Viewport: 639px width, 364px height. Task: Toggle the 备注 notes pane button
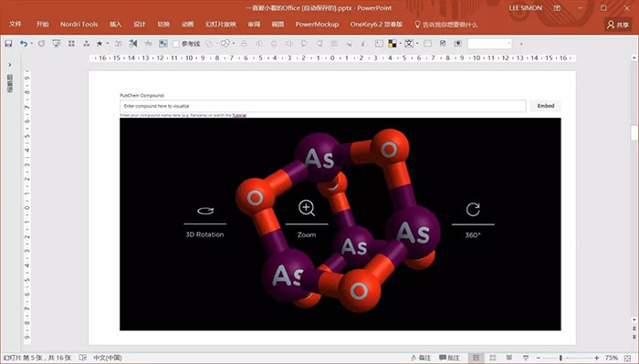(x=421, y=358)
